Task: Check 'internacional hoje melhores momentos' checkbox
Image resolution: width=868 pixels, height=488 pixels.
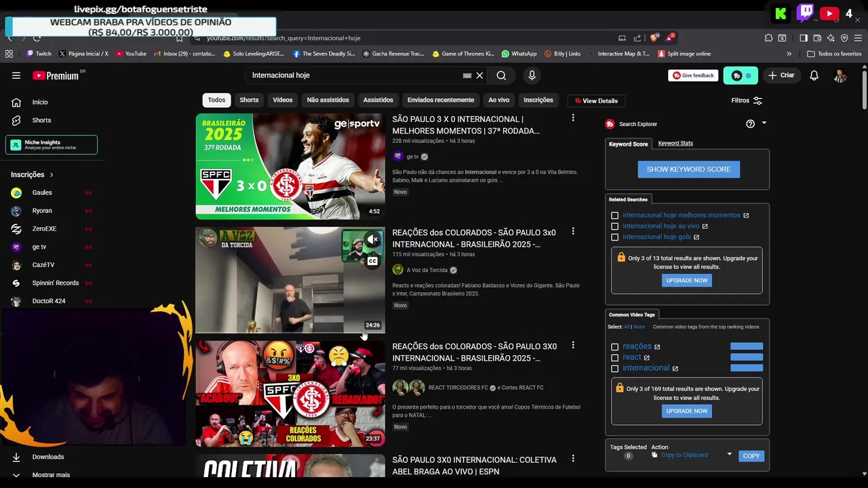Action: [615, 216]
